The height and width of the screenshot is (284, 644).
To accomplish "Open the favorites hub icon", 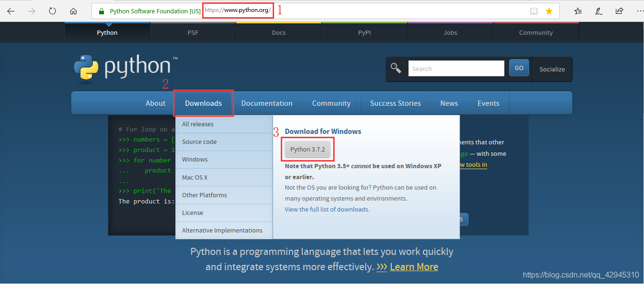I will point(578,11).
